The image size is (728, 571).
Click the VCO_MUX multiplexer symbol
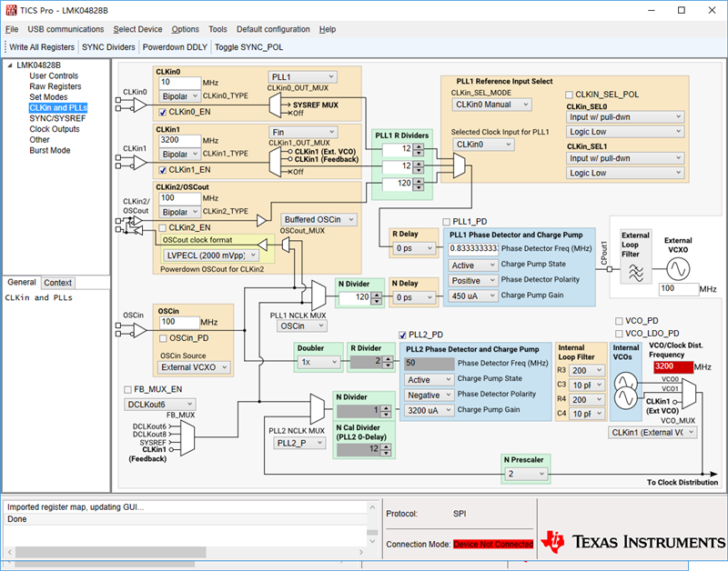pos(689,392)
